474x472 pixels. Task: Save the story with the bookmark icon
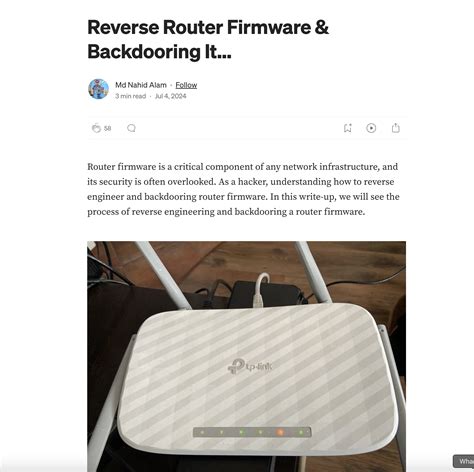[348, 128]
